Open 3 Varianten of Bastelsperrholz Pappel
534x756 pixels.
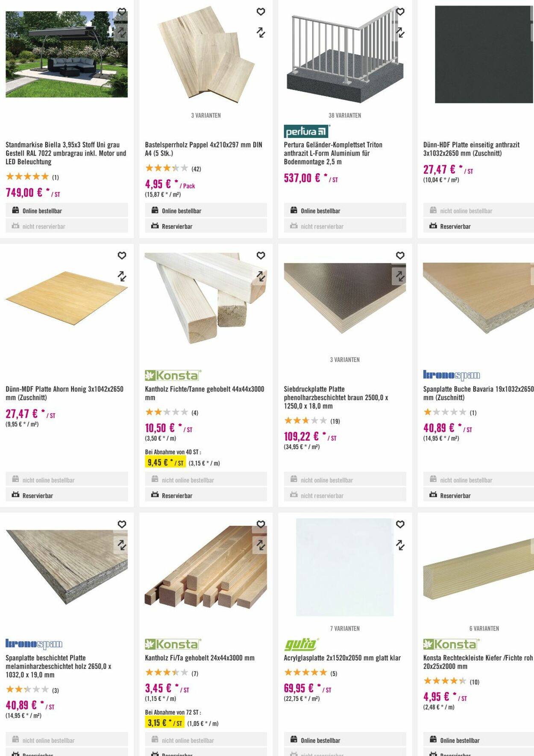pyautogui.click(x=206, y=115)
